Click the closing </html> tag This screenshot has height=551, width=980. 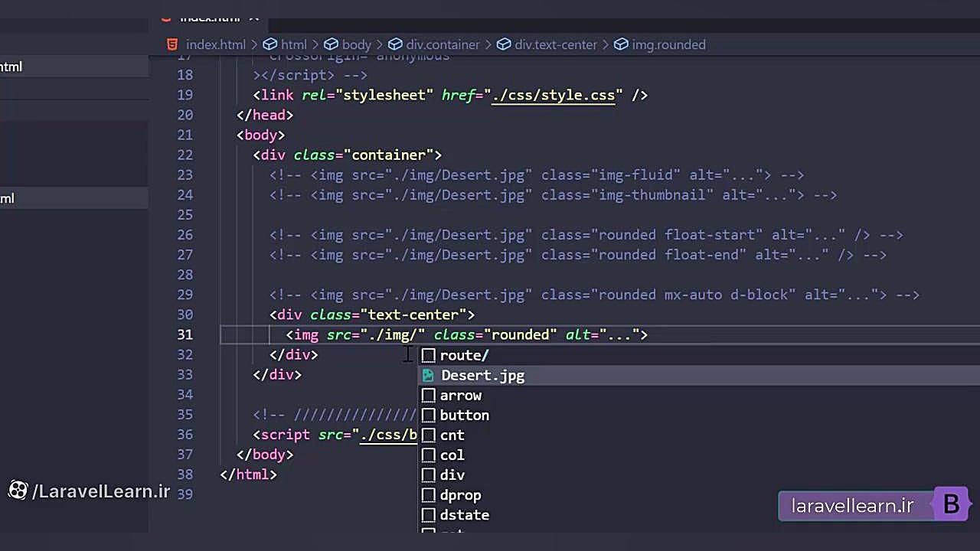tap(248, 474)
